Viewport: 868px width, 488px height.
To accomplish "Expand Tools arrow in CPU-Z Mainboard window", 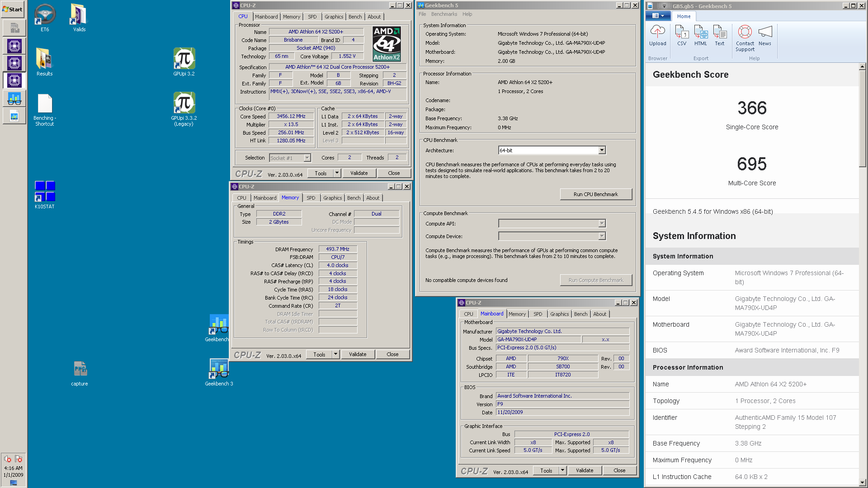I will point(562,470).
